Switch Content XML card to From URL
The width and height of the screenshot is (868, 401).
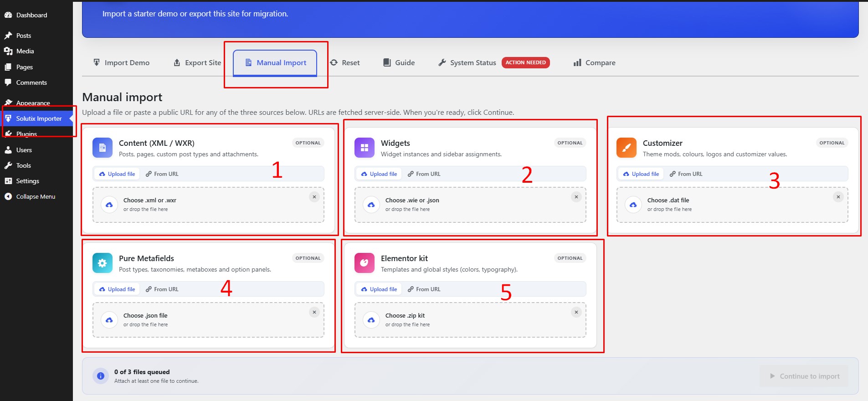pos(162,174)
